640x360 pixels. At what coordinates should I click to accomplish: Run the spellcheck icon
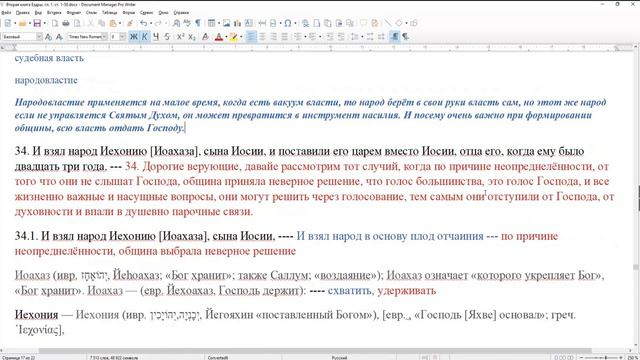tap(187, 23)
